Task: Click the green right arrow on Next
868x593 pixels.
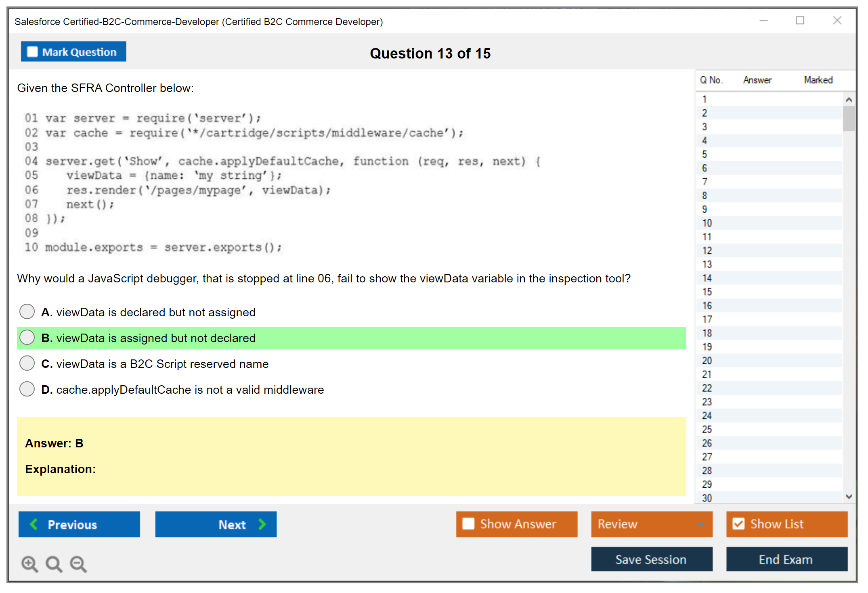Action: (262, 524)
